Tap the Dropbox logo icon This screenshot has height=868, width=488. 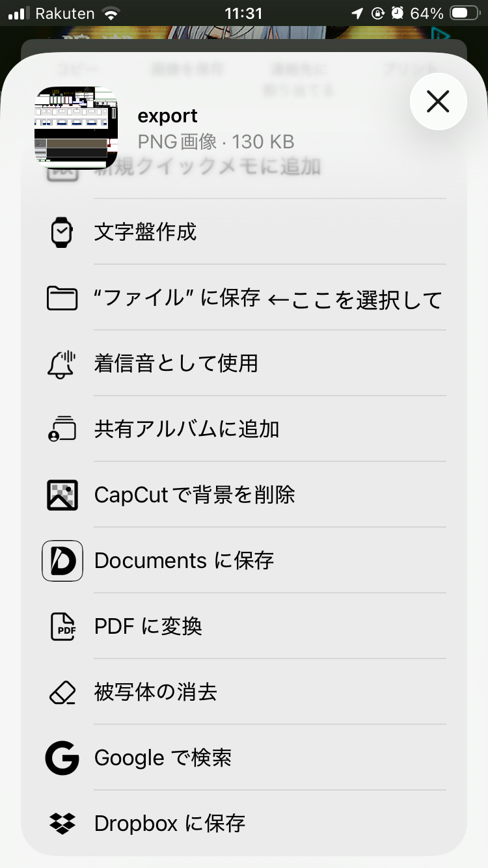pos(62,824)
